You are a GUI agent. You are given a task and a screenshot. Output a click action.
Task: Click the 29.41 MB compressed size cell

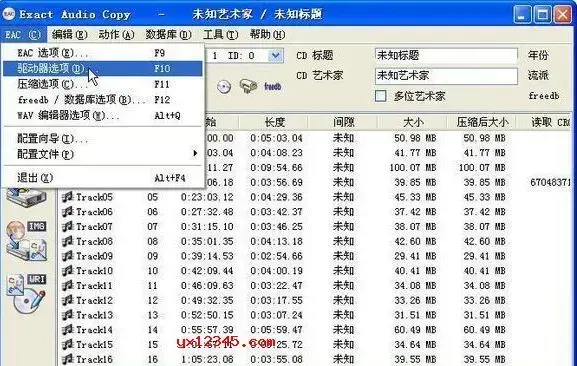pyautogui.click(x=484, y=256)
